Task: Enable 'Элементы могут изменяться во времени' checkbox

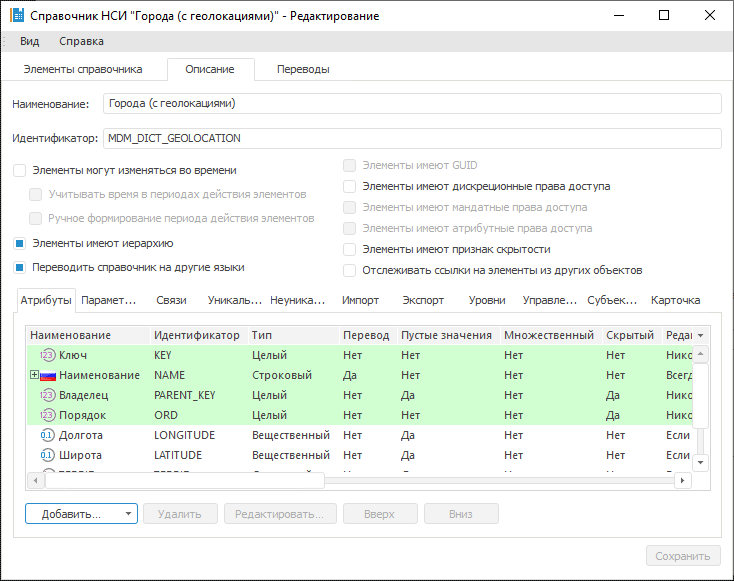Action: tap(19, 171)
